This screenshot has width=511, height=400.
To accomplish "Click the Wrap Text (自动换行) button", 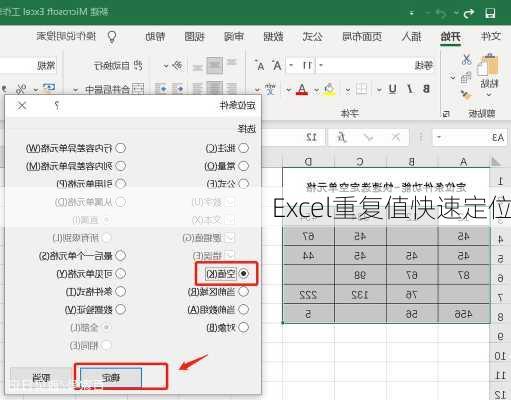I will tap(118, 65).
